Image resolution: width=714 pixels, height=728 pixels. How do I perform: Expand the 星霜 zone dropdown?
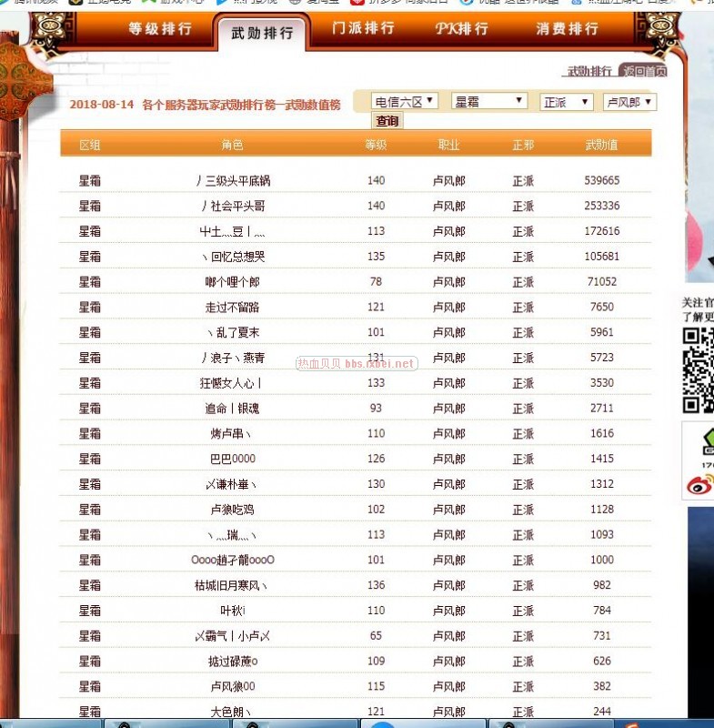[488, 102]
